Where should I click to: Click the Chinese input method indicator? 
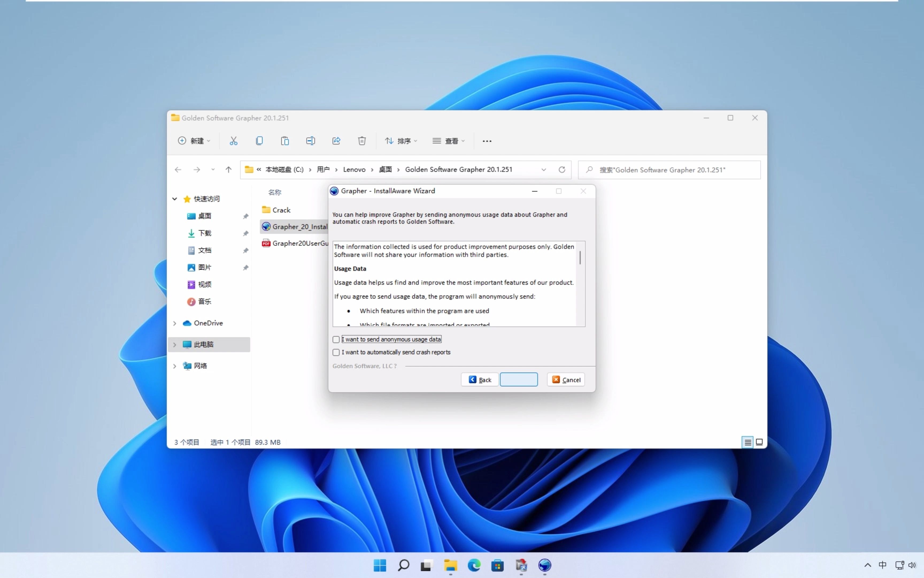(882, 565)
